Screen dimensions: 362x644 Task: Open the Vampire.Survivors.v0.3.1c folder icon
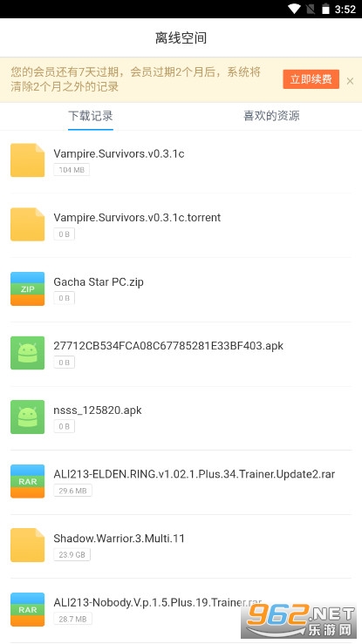coord(28,160)
